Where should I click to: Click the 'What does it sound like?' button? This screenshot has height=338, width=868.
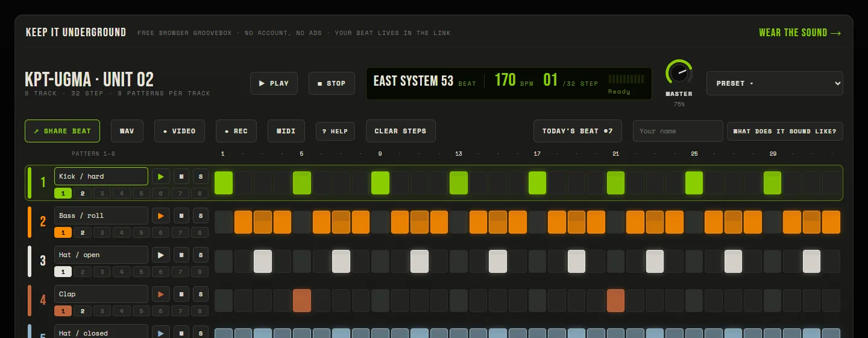(785, 131)
